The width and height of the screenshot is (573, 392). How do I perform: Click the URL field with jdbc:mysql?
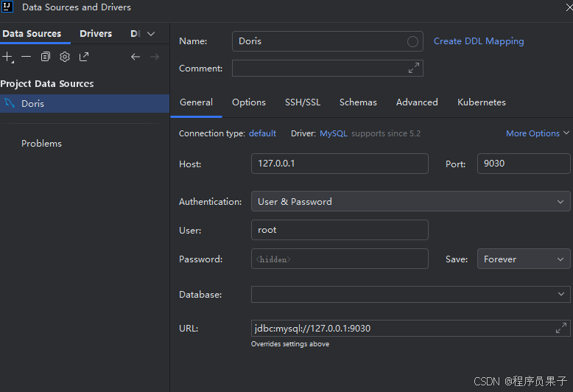[410, 328]
